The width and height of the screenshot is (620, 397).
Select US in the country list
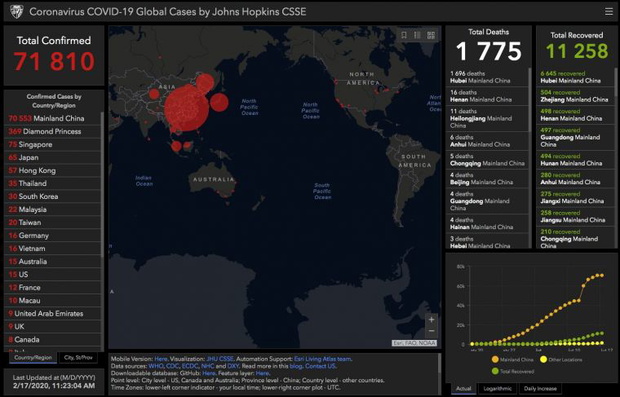click(53, 274)
